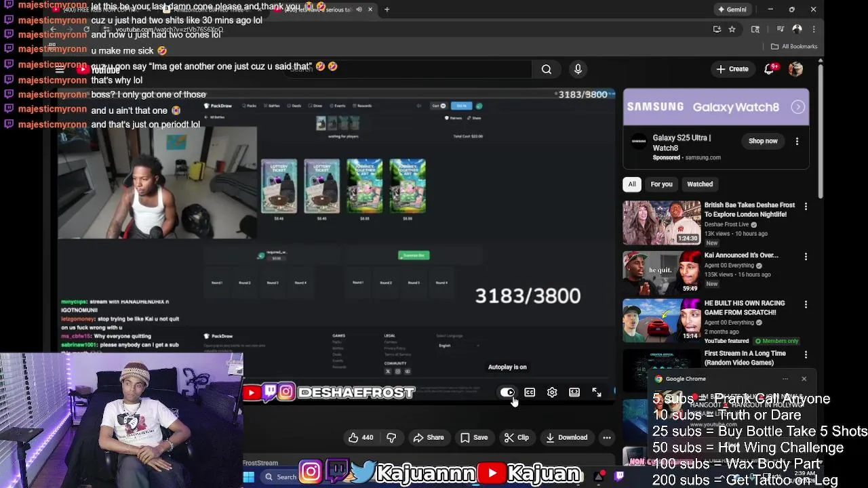Open menu for He Built His Own Racing video
868x488 pixels.
[x=806, y=304]
